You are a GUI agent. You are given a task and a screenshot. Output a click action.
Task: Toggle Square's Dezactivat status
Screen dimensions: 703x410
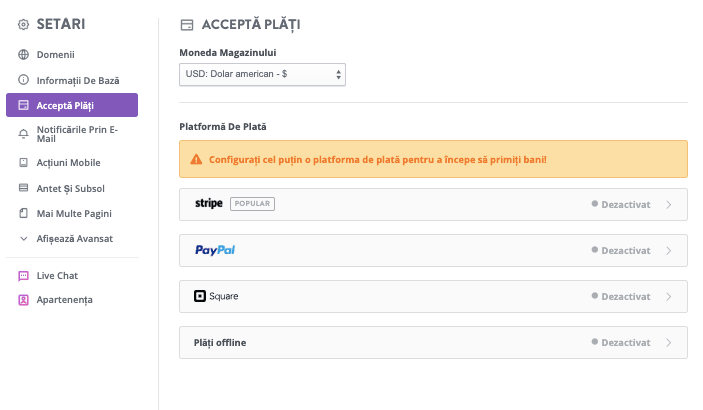point(621,296)
